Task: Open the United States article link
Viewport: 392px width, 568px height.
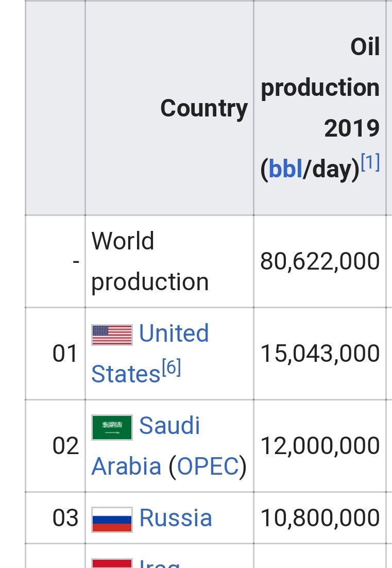Action: coord(174,333)
